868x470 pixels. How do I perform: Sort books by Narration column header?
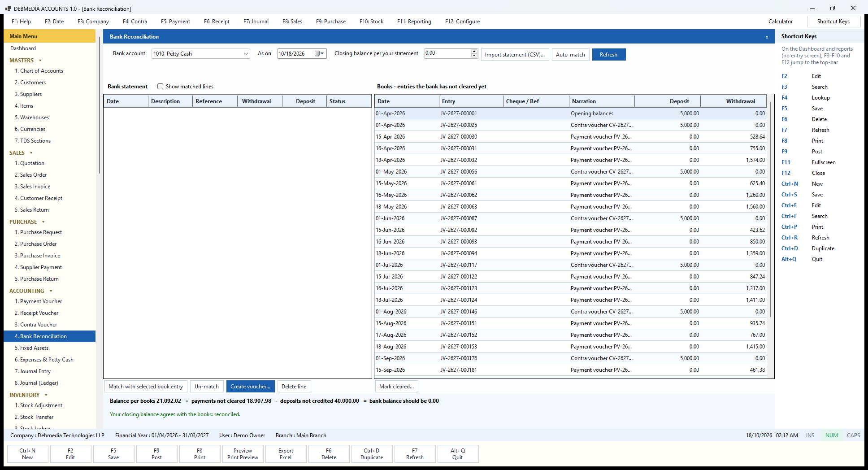pyautogui.click(x=601, y=101)
